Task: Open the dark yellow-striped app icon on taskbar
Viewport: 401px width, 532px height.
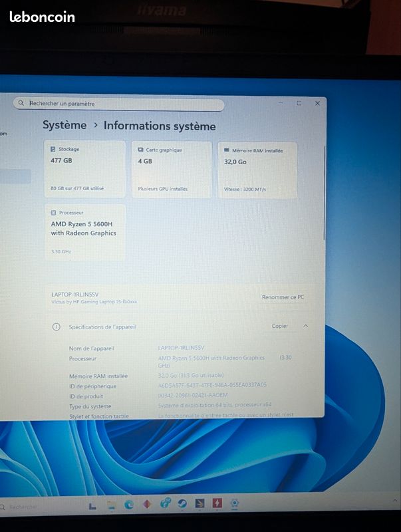Action: [200, 503]
